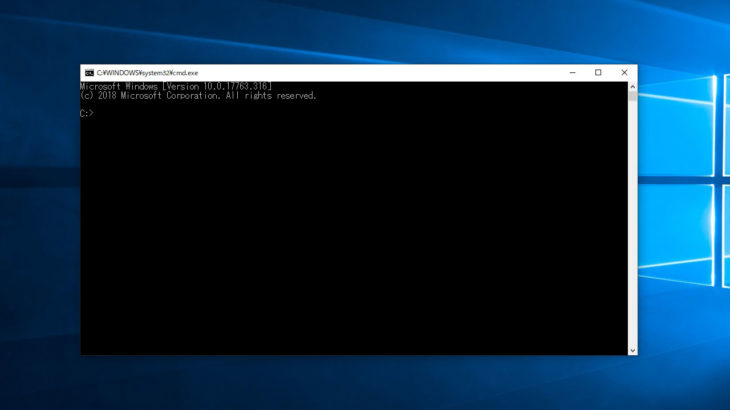Click the scrollbar up arrow
730x410 pixels.
(632, 87)
